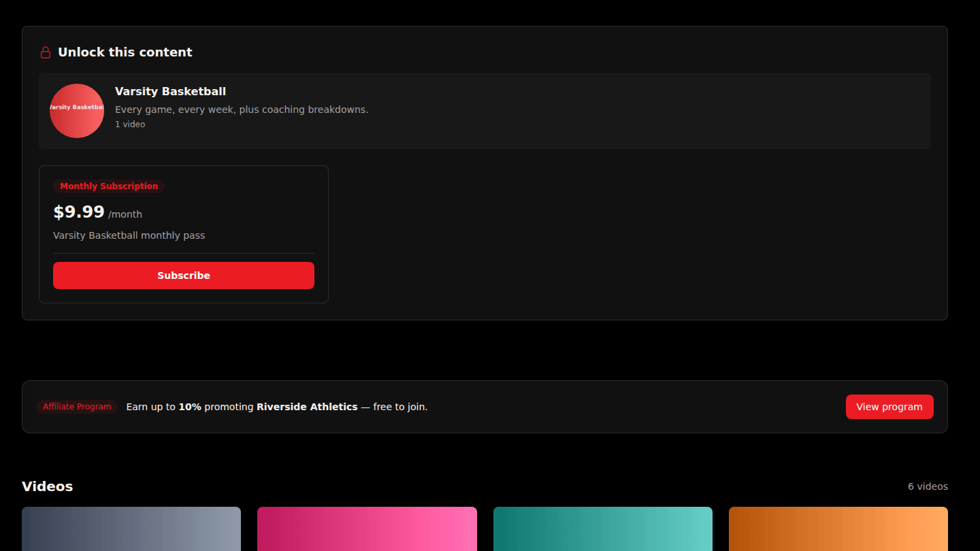Open the orange video thumbnail
Screen dimensions: 980x551
click(838, 529)
